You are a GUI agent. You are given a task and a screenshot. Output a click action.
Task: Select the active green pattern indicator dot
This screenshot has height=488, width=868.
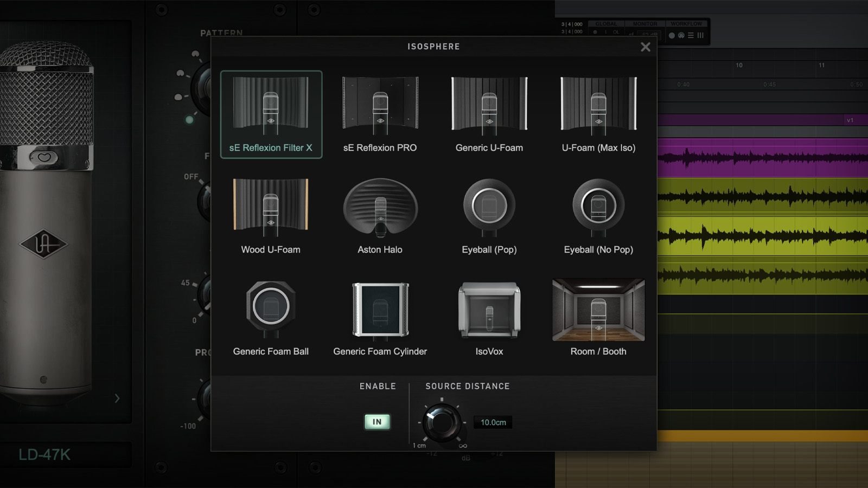point(189,119)
